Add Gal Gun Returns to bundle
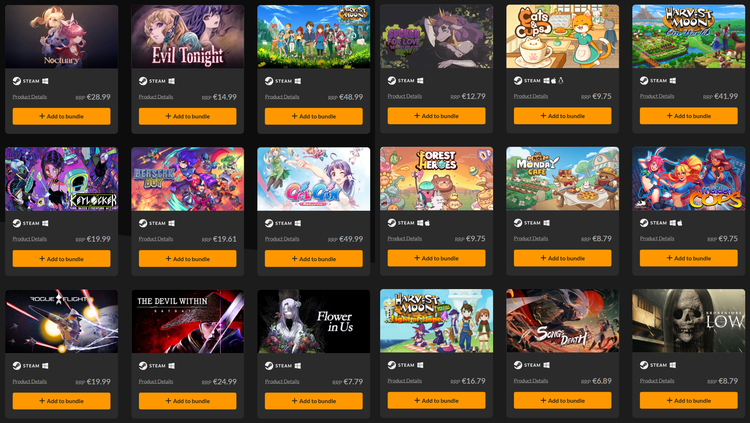The image size is (750, 423). 314,259
